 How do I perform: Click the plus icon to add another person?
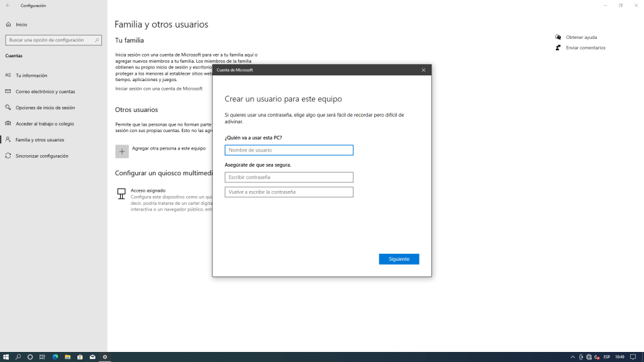pyautogui.click(x=122, y=151)
